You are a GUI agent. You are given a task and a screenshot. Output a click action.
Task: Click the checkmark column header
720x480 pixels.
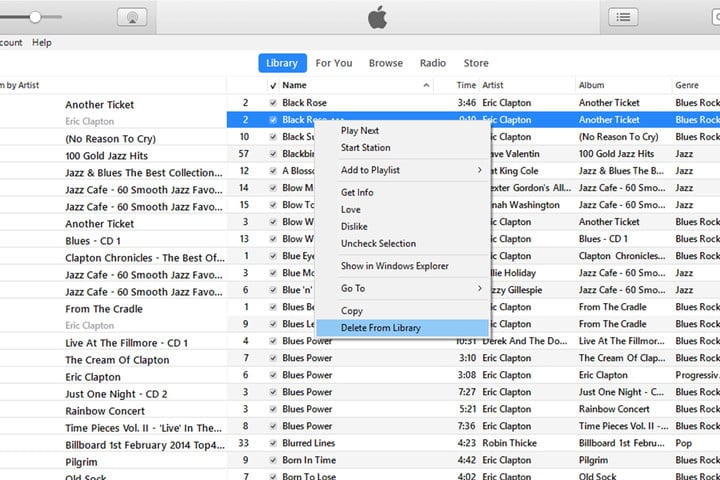click(x=273, y=85)
